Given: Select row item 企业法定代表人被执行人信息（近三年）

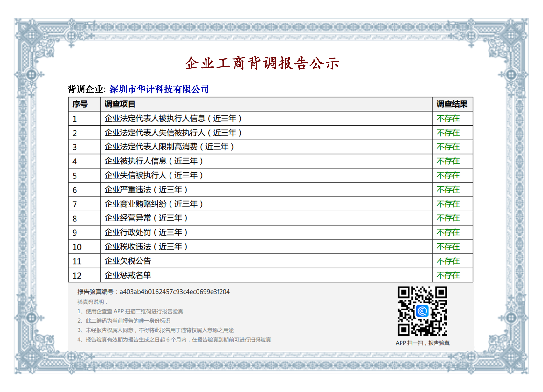Looking at the screenshot, I should (x=173, y=119).
